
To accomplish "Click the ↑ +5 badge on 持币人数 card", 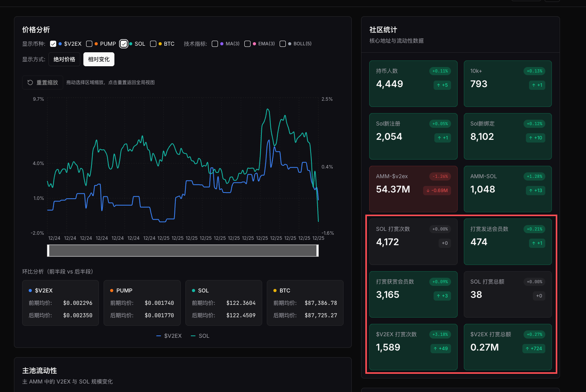I will [442, 85].
